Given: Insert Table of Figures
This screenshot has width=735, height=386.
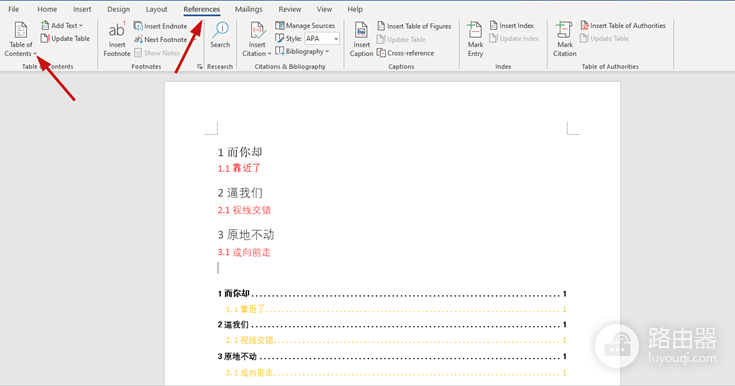Looking at the screenshot, I should point(414,26).
